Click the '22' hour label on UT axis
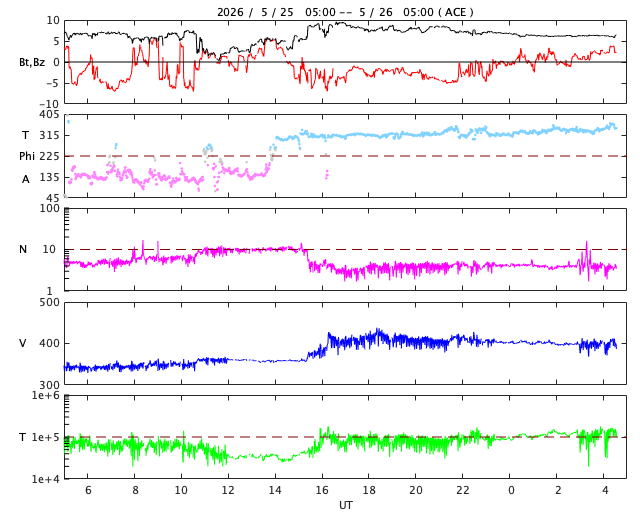 463,490
